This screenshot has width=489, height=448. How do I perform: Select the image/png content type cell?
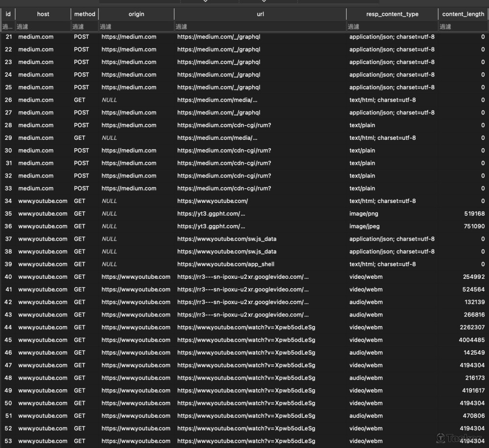pyautogui.click(x=362, y=214)
